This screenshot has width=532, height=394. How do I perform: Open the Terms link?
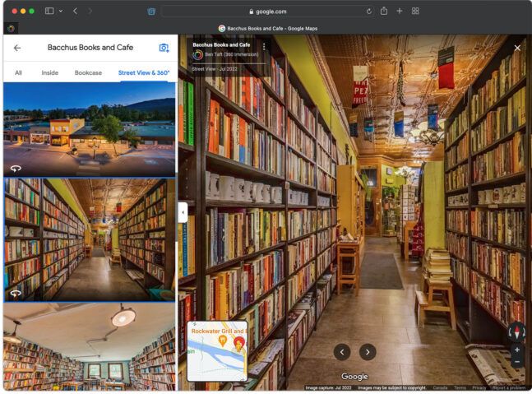(x=460, y=387)
